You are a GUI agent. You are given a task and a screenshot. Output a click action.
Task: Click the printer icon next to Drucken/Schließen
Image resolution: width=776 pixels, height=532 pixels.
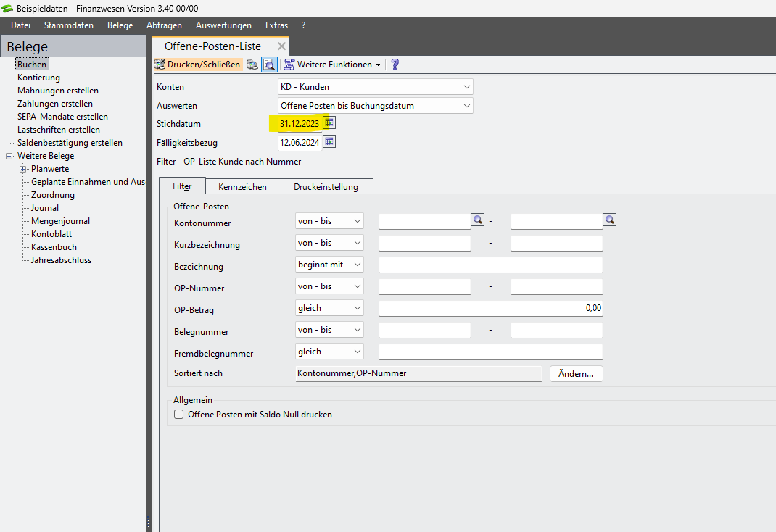coord(252,65)
